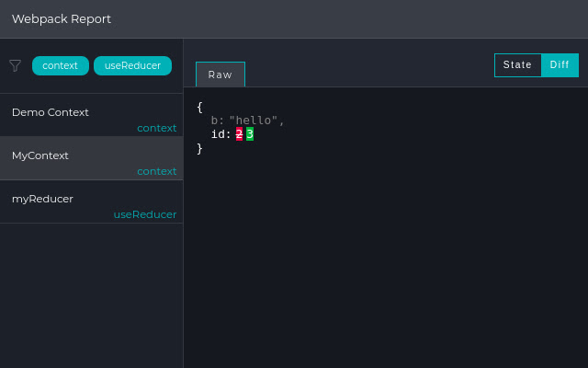Image resolution: width=588 pixels, height=368 pixels.
Task: Click the useReducer type label under myReducer
Action: pos(144,214)
